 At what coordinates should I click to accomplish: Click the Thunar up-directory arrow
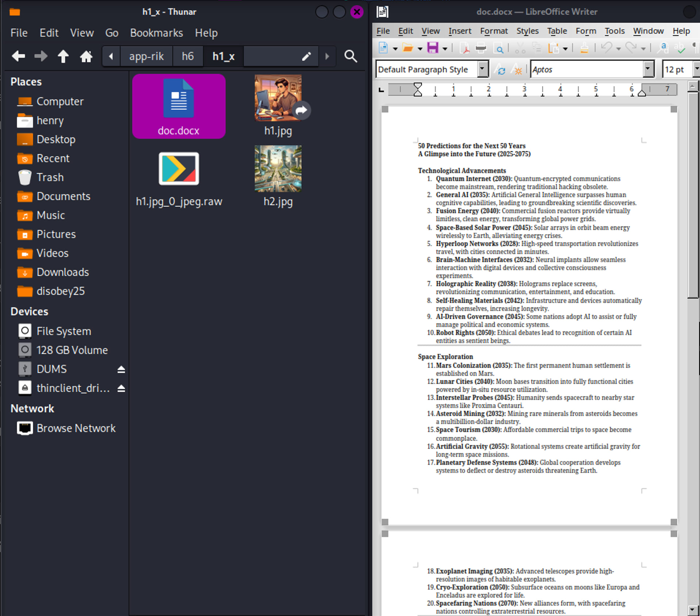point(63,56)
